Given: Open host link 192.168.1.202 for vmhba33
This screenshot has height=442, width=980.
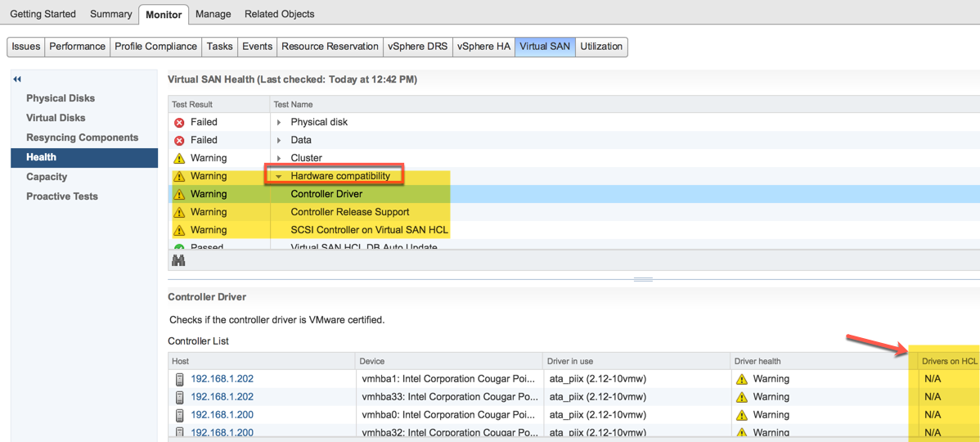Looking at the screenshot, I should [x=222, y=397].
